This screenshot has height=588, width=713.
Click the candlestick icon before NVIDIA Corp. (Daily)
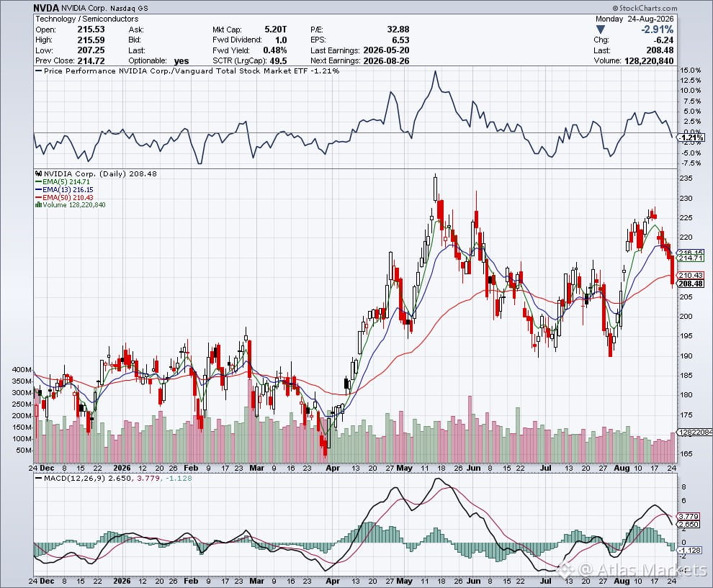[39, 173]
